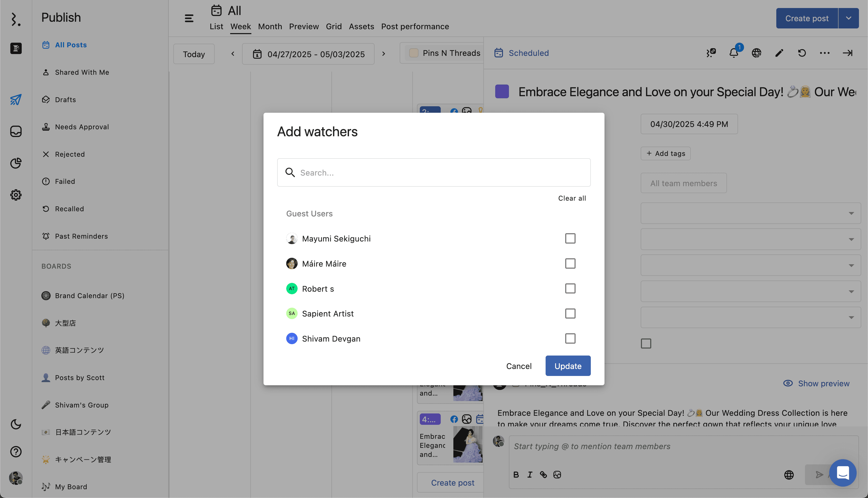Click the notification bell icon

(x=733, y=53)
